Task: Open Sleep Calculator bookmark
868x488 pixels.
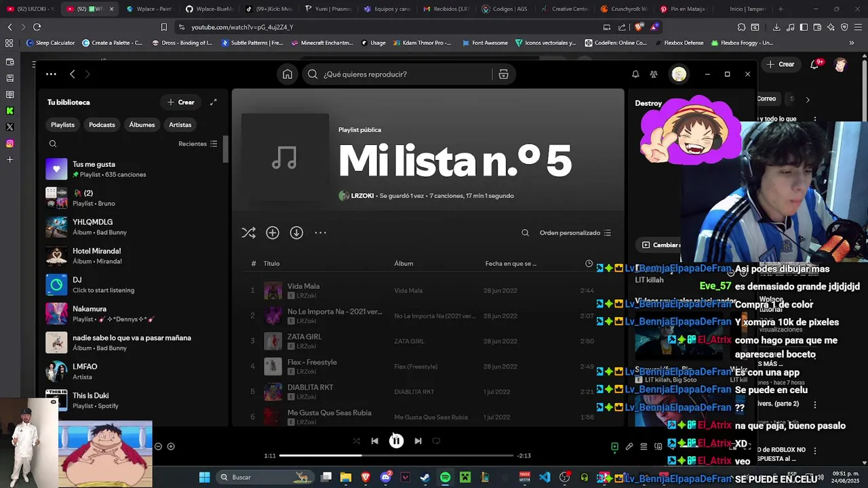Action: 50,43
